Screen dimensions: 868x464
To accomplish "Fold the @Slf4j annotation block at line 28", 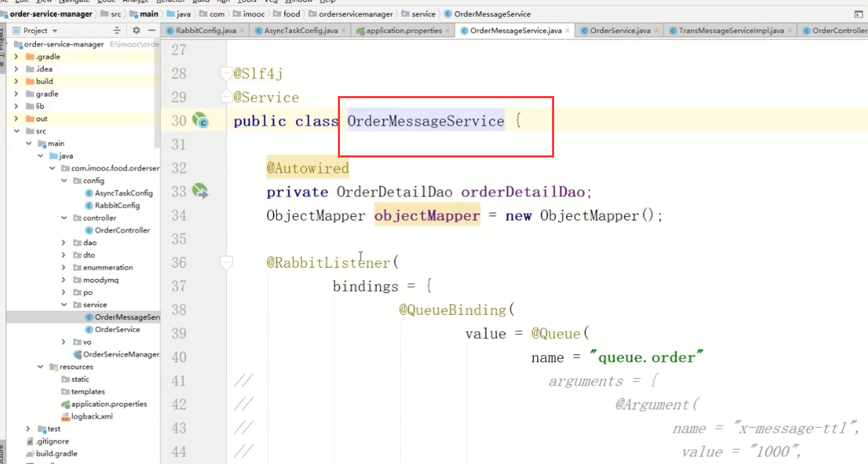I will pyautogui.click(x=226, y=73).
